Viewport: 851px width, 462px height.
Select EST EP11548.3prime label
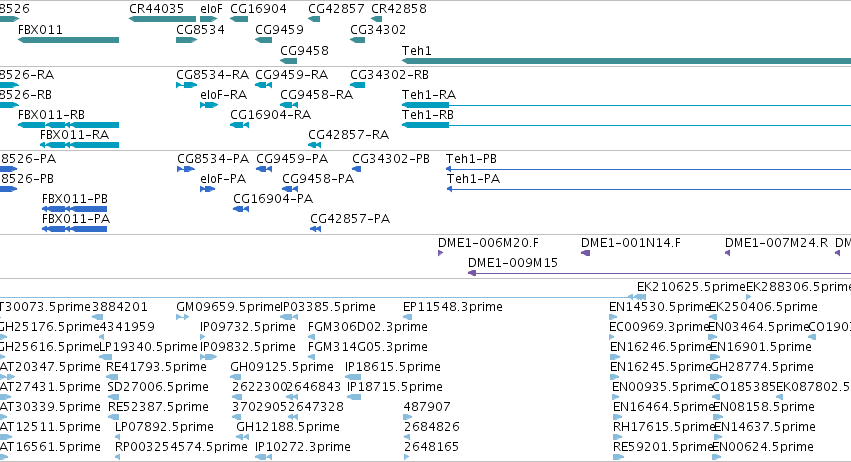click(x=453, y=307)
